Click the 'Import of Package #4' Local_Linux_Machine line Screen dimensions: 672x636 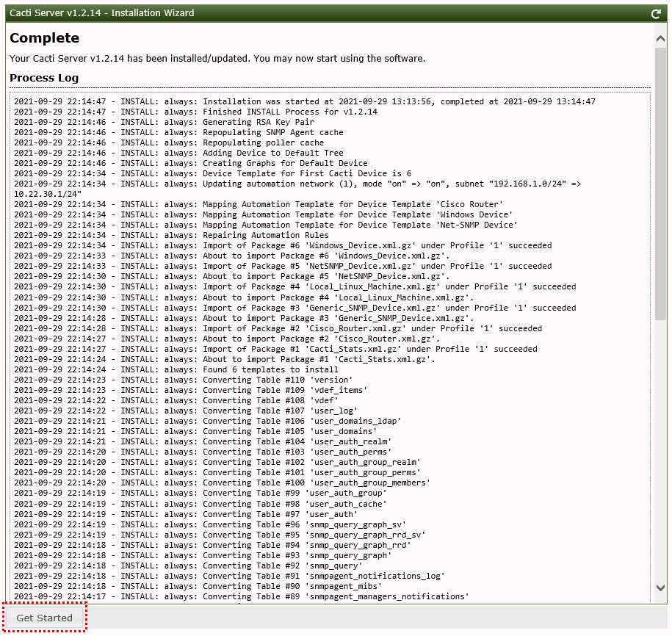pyautogui.click(x=295, y=286)
